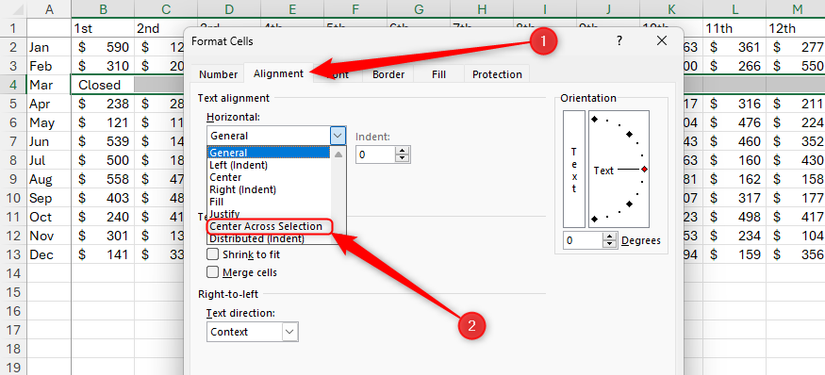Select Center Across Selection option
The width and height of the screenshot is (825, 375).
(x=269, y=226)
